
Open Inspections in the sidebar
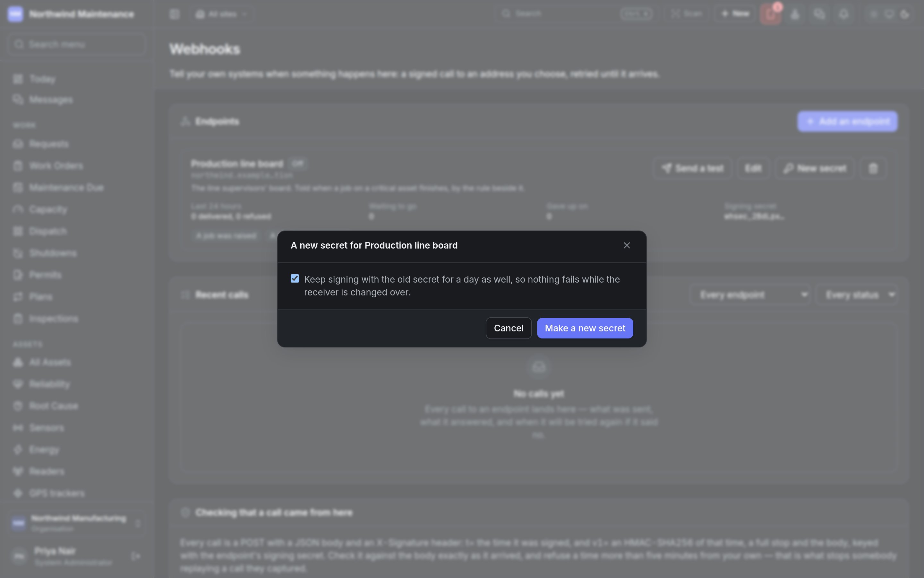click(76, 319)
